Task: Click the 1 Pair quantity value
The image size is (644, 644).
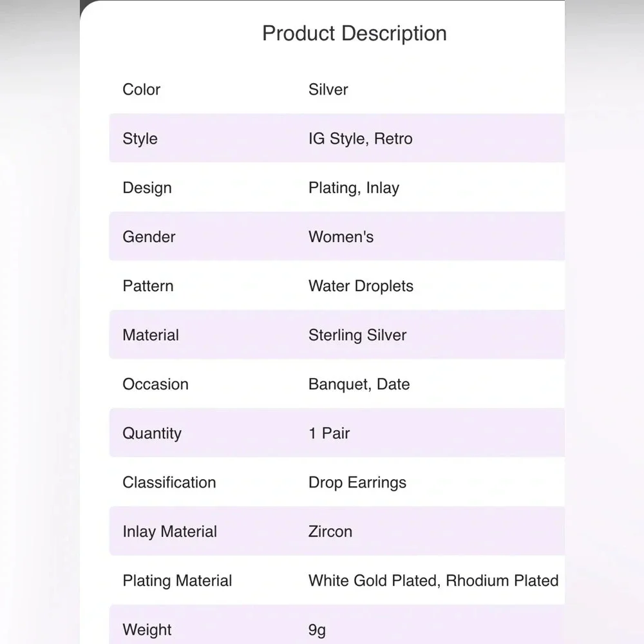Action: pos(329,433)
